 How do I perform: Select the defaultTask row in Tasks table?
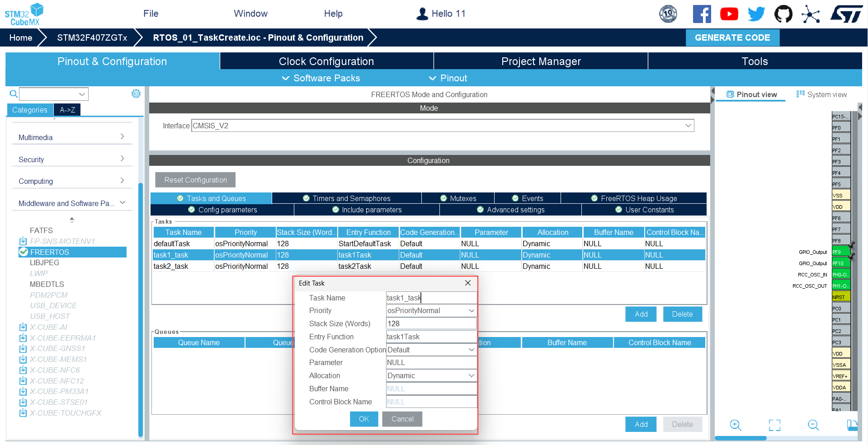pos(429,244)
